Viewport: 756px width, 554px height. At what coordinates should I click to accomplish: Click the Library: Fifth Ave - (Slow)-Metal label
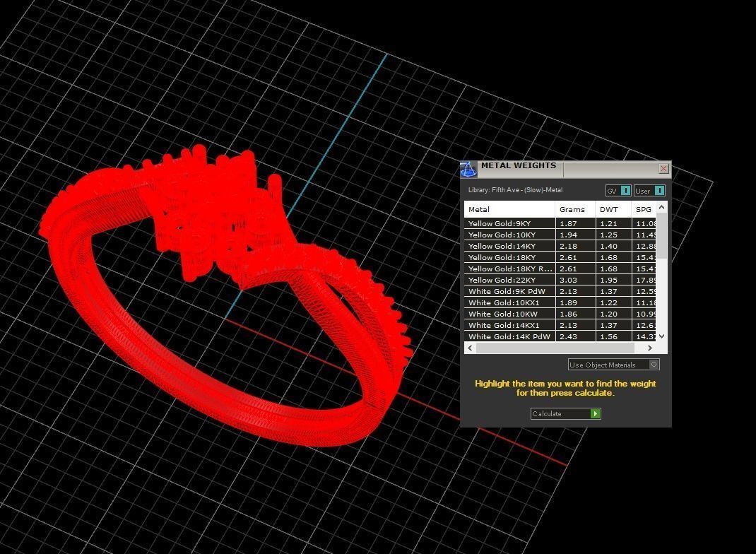coord(515,190)
